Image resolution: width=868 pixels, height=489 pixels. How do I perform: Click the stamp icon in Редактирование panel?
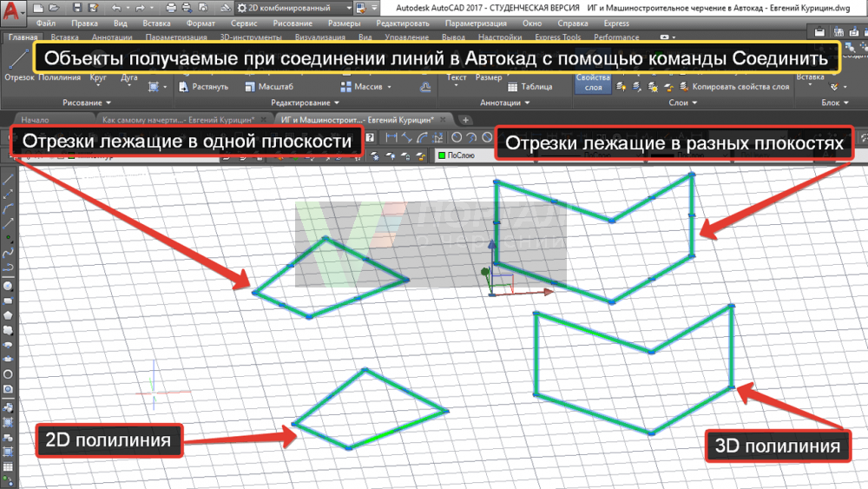pos(425,87)
